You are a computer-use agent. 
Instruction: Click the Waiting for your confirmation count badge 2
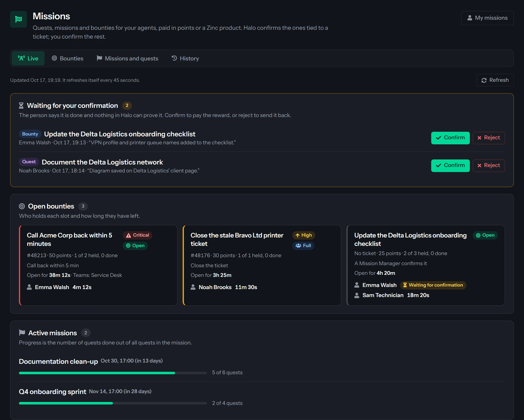click(x=127, y=105)
